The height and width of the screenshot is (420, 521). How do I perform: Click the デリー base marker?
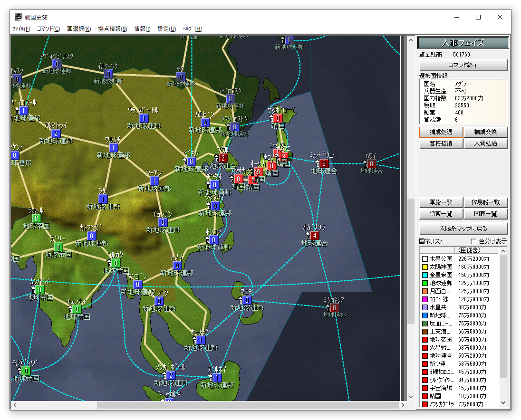point(58,247)
